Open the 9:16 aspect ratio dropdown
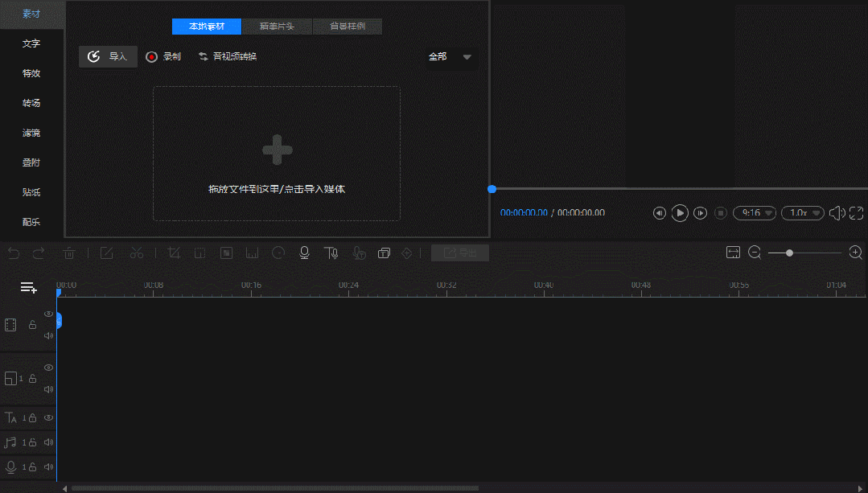Viewport: 868px width, 493px height. pos(755,213)
